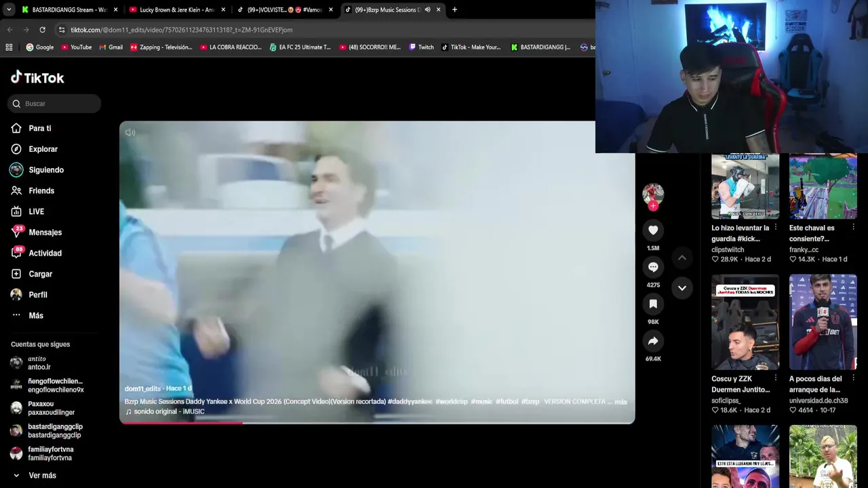Save video with bookmark icon
This screenshot has height=488, width=868.
[653, 304]
